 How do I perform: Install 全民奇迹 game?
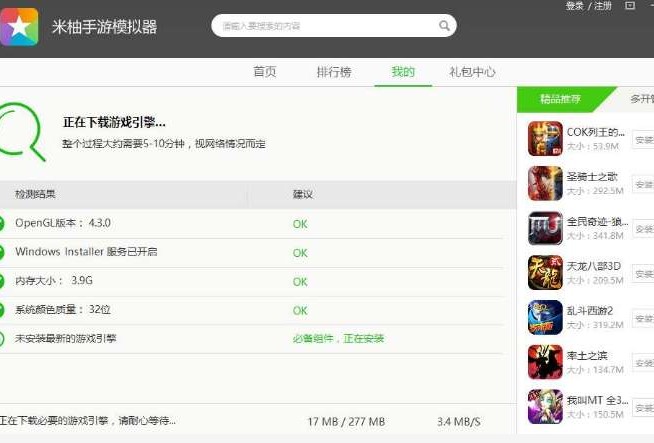[643, 229]
